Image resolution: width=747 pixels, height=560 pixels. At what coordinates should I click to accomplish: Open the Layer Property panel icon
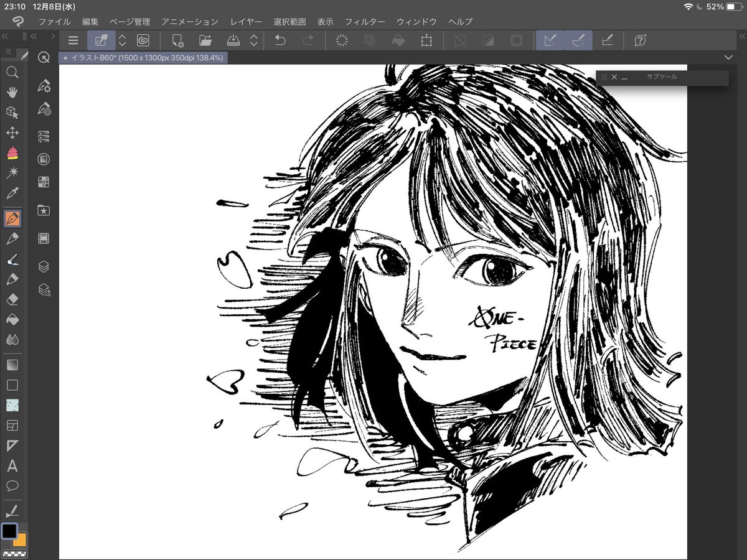point(44,289)
